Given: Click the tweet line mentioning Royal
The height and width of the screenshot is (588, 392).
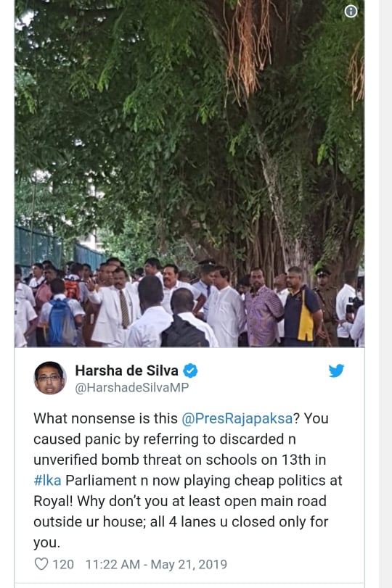Looking at the screenshot, I should click(x=180, y=501).
